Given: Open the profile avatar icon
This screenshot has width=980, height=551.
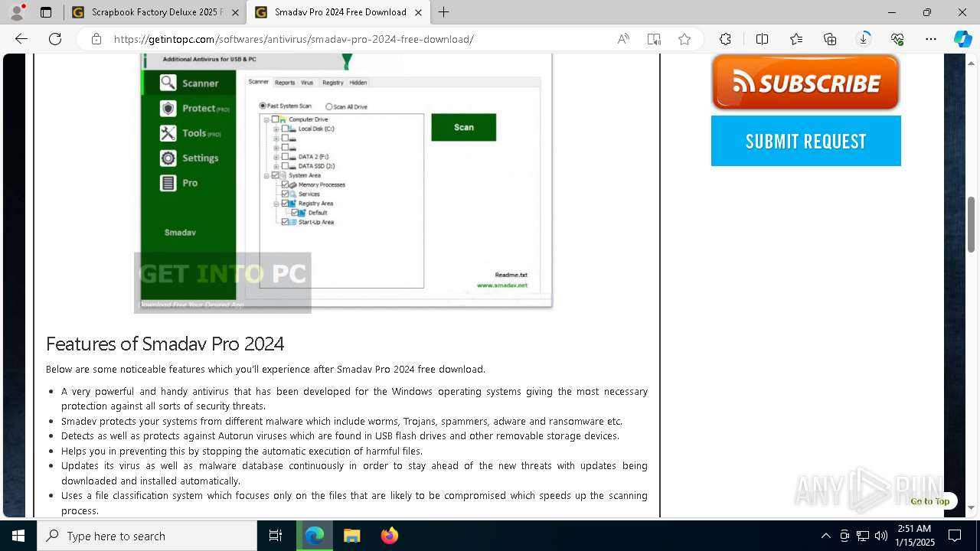Looking at the screenshot, I should click(x=17, y=12).
